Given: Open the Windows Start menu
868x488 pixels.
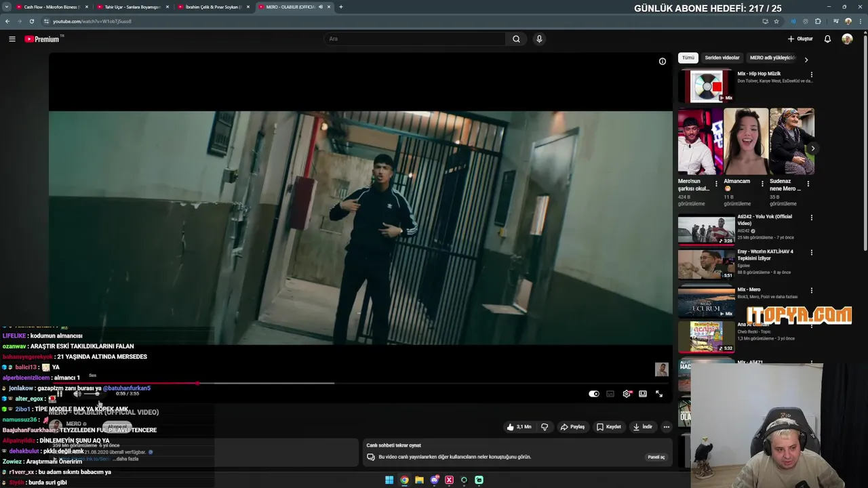Looking at the screenshot, I should click(x=389, y=480).
